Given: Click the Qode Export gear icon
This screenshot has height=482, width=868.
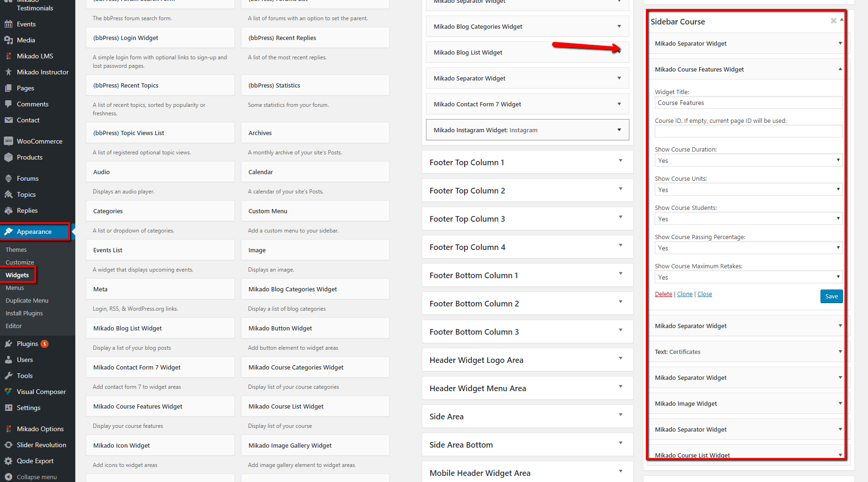Looking at the screenshot, I should pos(8,461).
